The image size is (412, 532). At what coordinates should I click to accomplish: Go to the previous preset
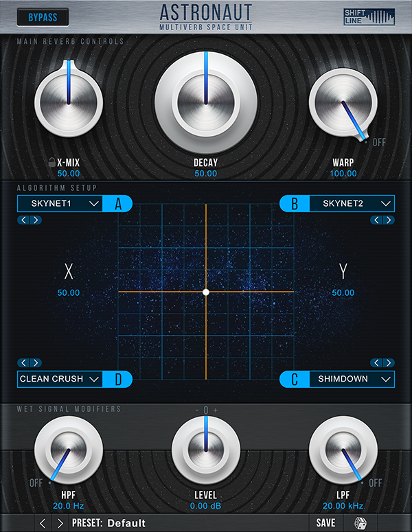[x=43, y=523]
